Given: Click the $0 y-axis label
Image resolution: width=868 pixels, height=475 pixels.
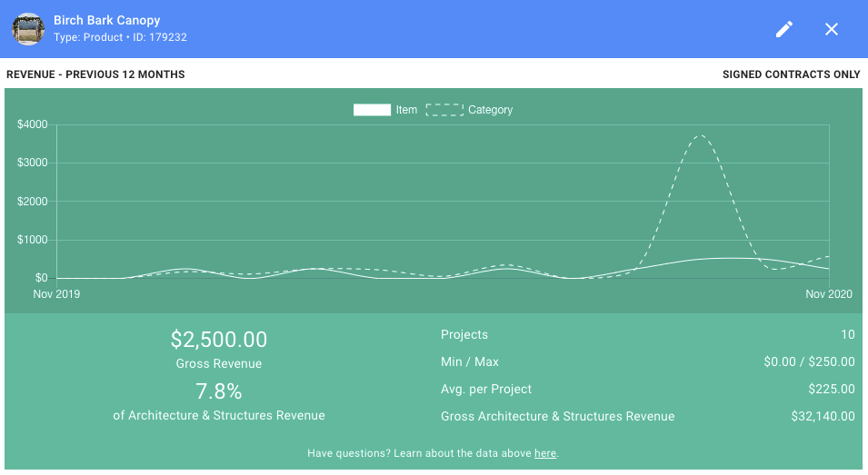Looking at the screenshot, I should (x=41, y=278).
